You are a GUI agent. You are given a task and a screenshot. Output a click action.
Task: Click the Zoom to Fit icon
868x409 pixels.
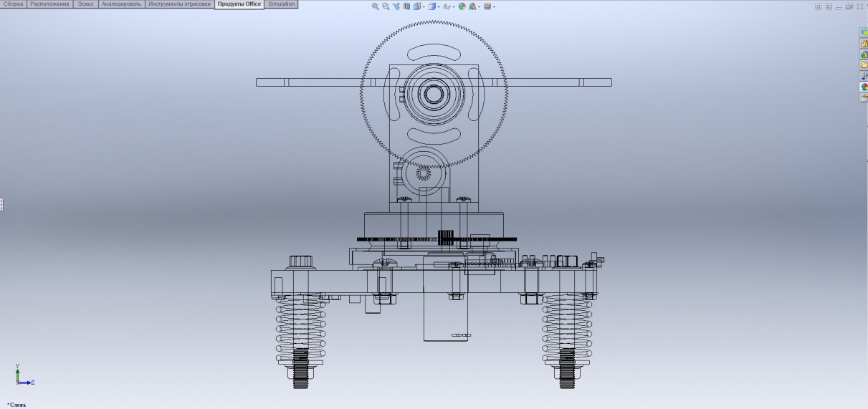(x=376, y=6)
